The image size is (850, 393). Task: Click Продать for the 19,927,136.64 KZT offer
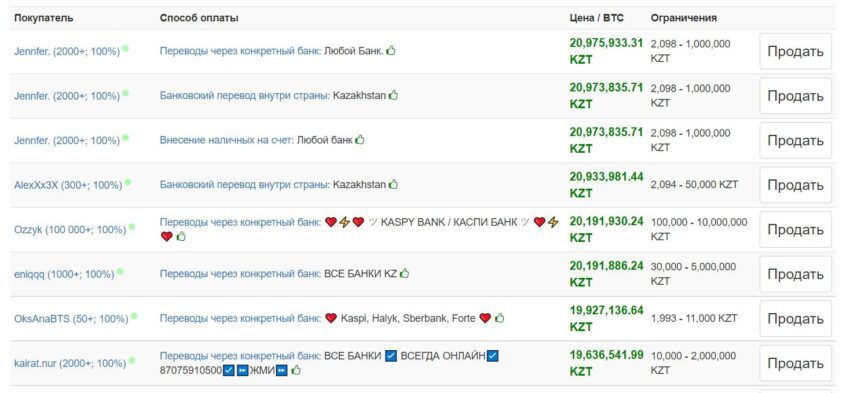click(x=795, y=318)
